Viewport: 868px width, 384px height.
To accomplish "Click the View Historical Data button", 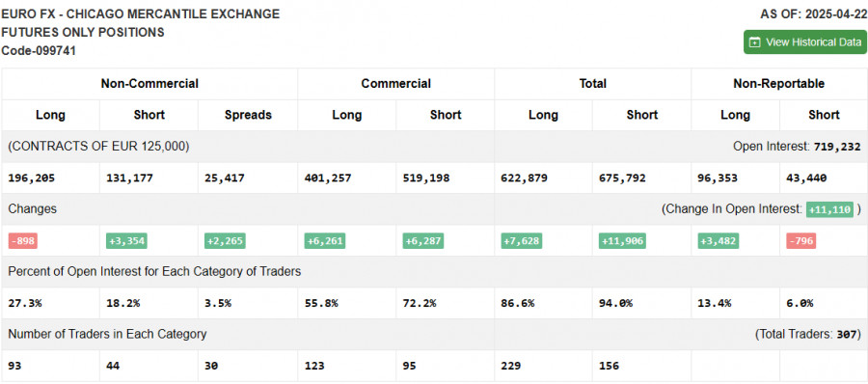I will [805, 42].
